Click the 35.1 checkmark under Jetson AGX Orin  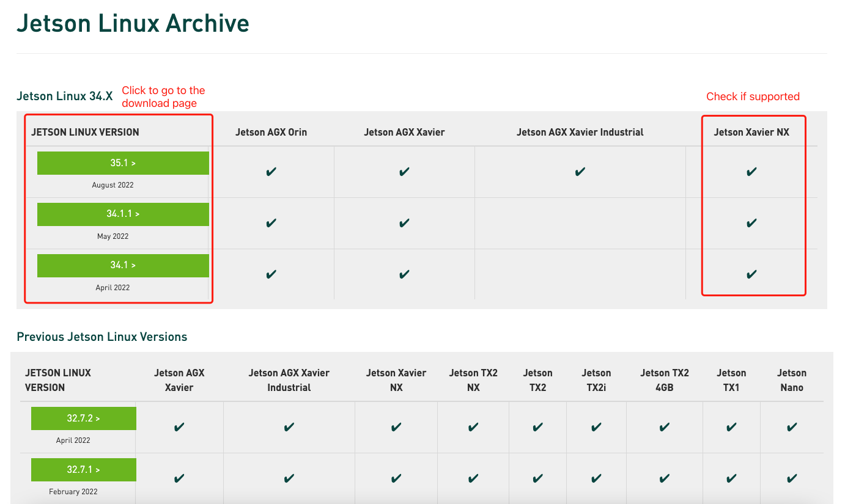(x=271, y=172)
